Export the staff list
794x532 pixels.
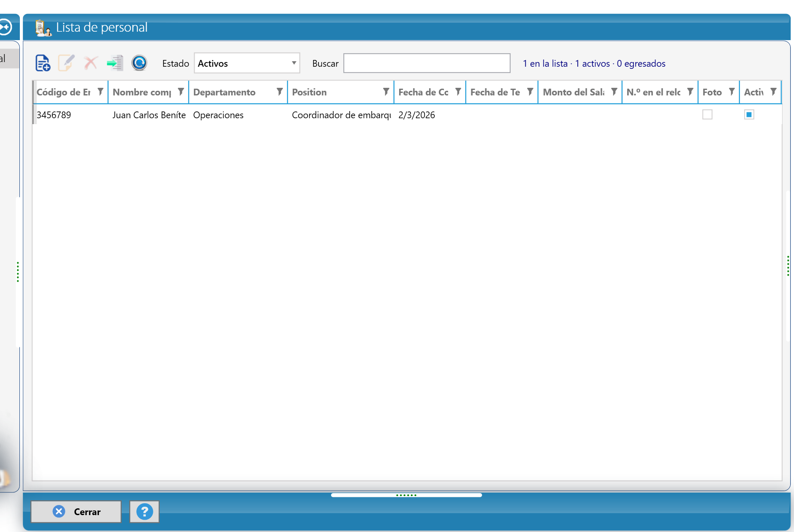(x=115, y=63)
